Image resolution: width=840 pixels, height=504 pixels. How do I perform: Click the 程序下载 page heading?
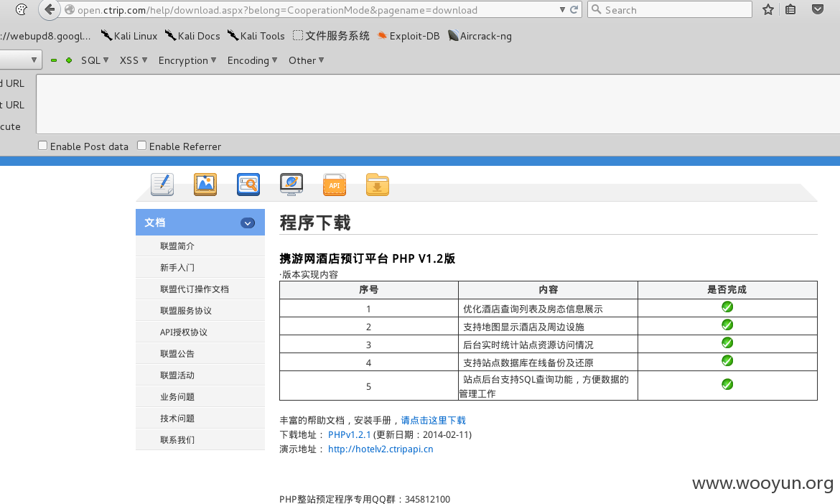(x=315, y=223)
